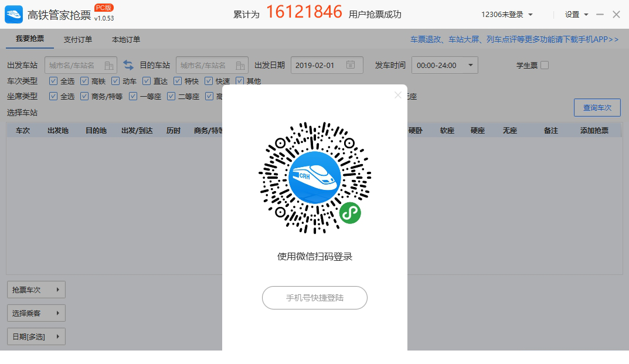The width and height of the screenshot is (629, 364).
Task: Click the 硬卧 column header
Action: click(416, 131)
